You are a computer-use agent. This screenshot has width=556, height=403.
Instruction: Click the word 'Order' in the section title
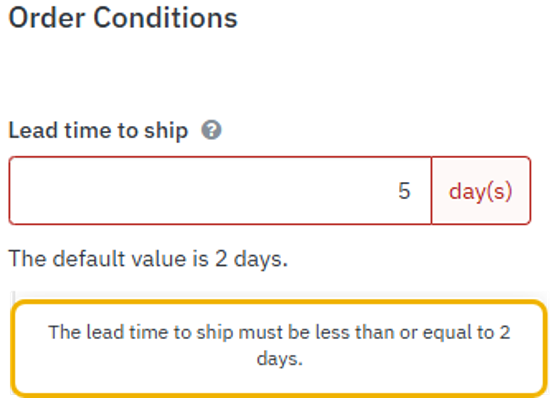(47, 18)
